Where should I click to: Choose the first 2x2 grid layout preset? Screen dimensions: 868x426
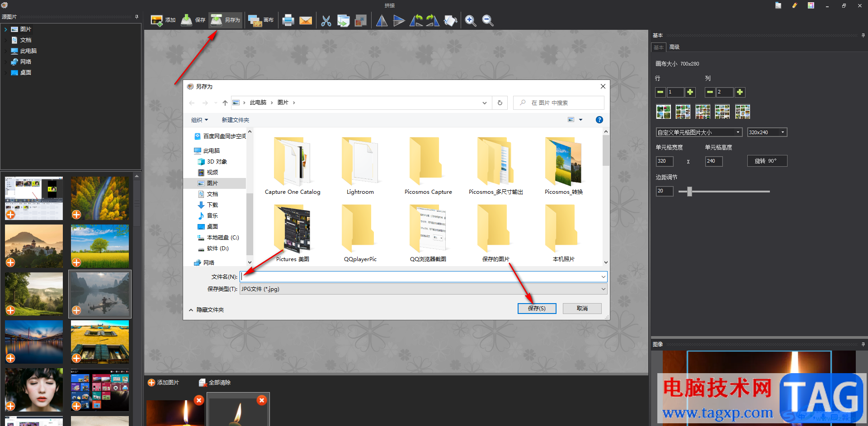tap(663, 112)
